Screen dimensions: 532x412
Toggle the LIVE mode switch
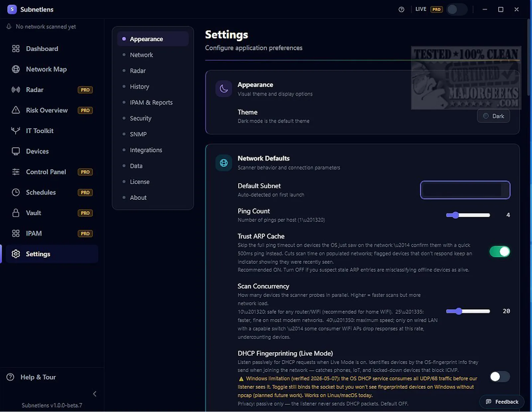[457, 9]
